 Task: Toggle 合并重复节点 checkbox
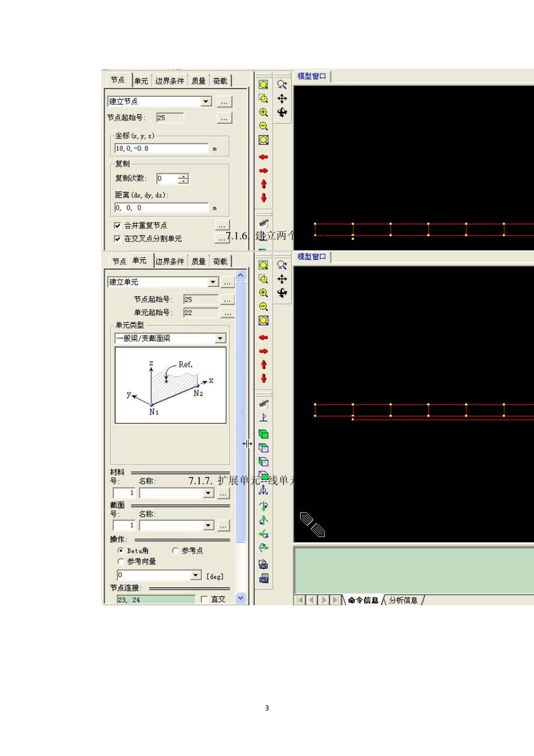pos(117,226)
